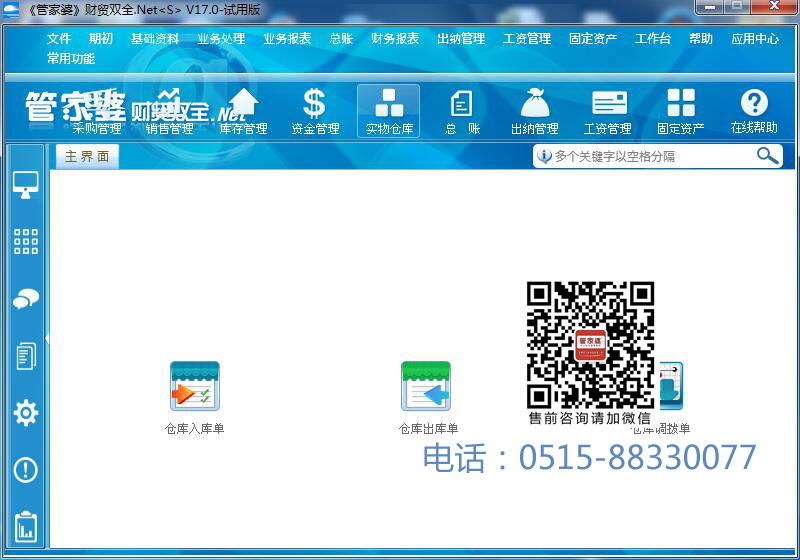The height and width of the screenshot is (560, 800).
Task: Open the 工资管理 menu
Action: coord(527,39)
